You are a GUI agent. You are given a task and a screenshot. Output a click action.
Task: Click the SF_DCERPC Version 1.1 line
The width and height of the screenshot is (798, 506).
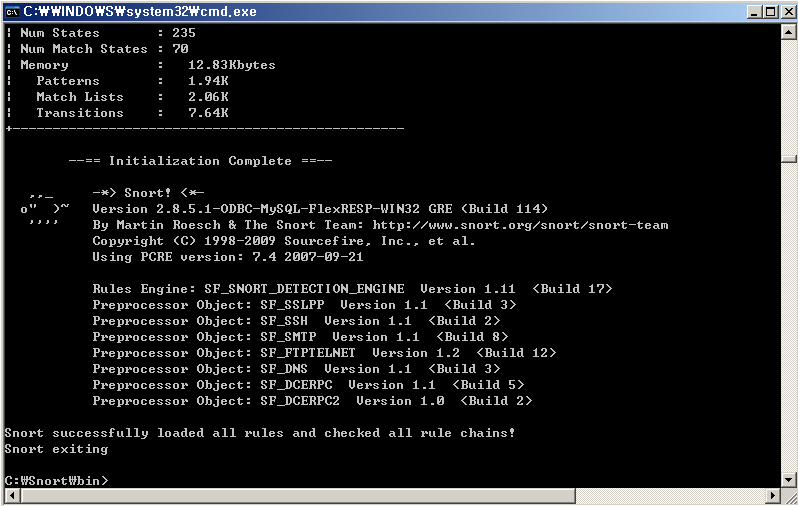[x=308, y=385]
